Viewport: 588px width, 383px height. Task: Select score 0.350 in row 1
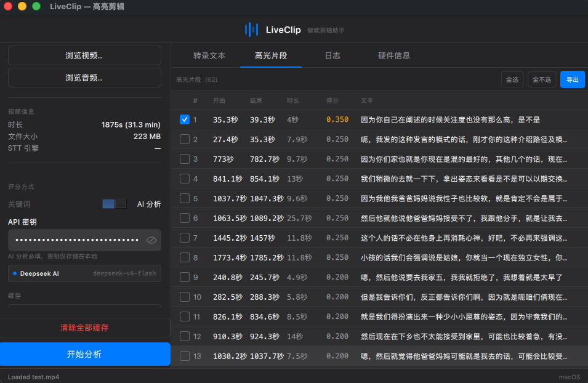337,119
